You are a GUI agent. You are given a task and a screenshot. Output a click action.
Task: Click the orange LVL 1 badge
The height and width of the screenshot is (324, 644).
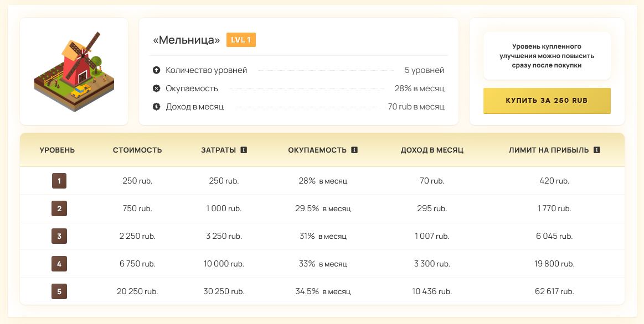[241, 40]
